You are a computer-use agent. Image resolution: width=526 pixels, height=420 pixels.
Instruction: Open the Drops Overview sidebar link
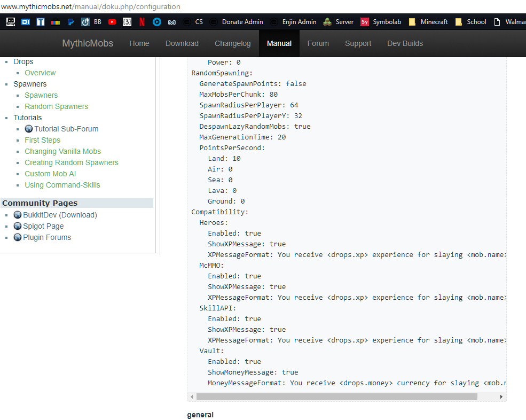(40, 73)
